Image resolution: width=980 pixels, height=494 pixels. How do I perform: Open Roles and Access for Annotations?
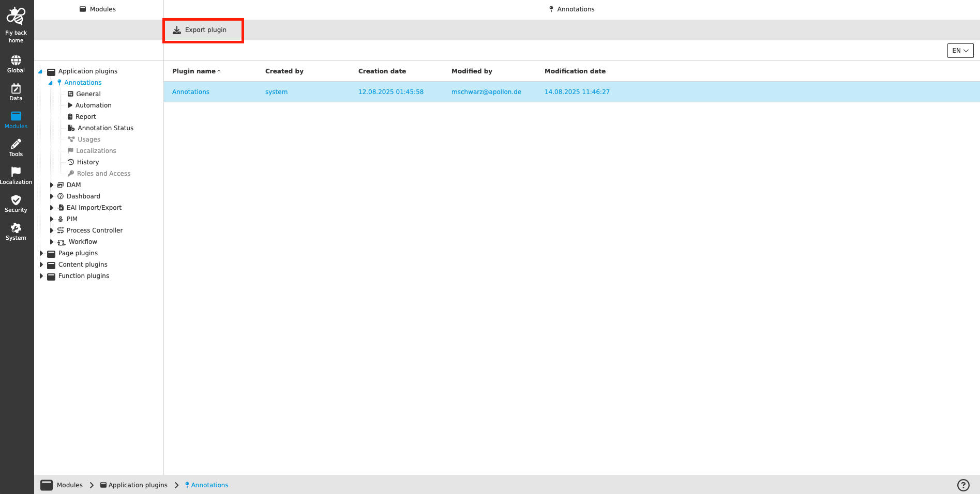[103, 173]
